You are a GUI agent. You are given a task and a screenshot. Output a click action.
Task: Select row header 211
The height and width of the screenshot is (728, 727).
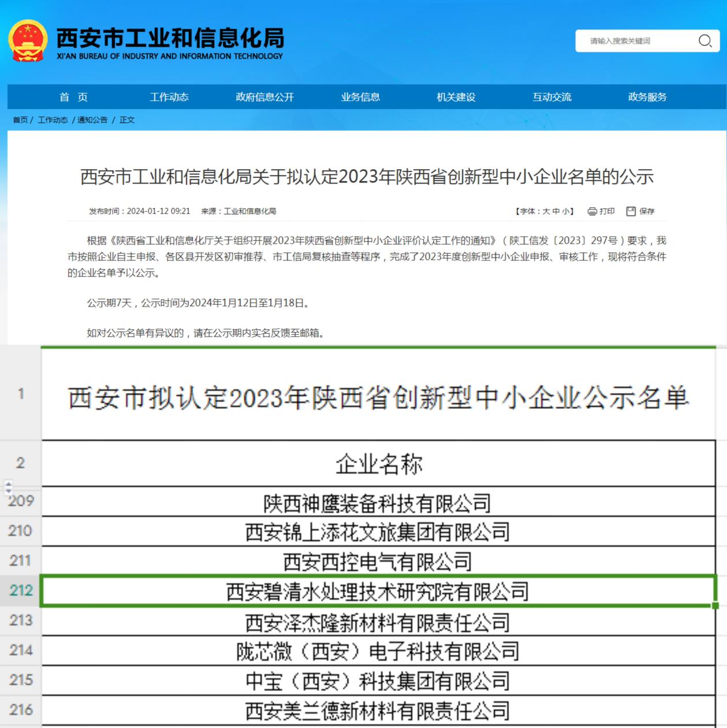21,561
